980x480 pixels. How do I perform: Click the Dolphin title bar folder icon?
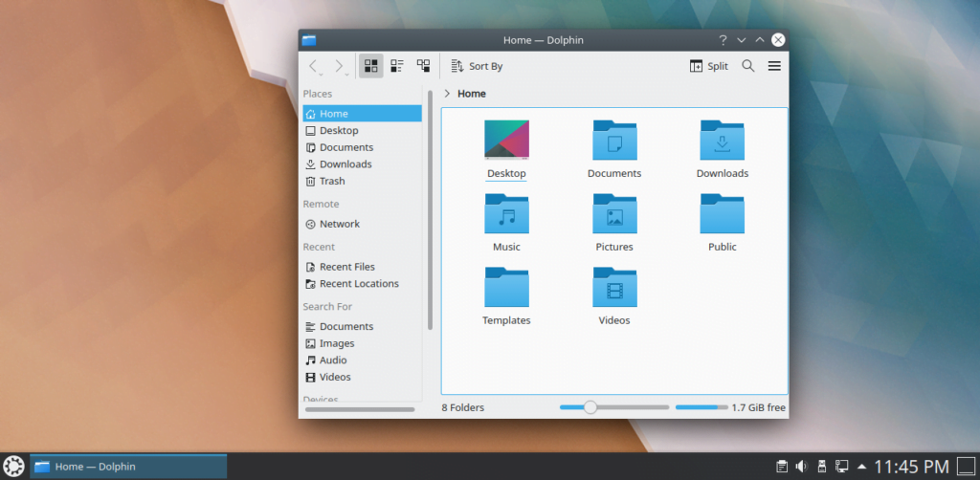[x=309, y=40]
